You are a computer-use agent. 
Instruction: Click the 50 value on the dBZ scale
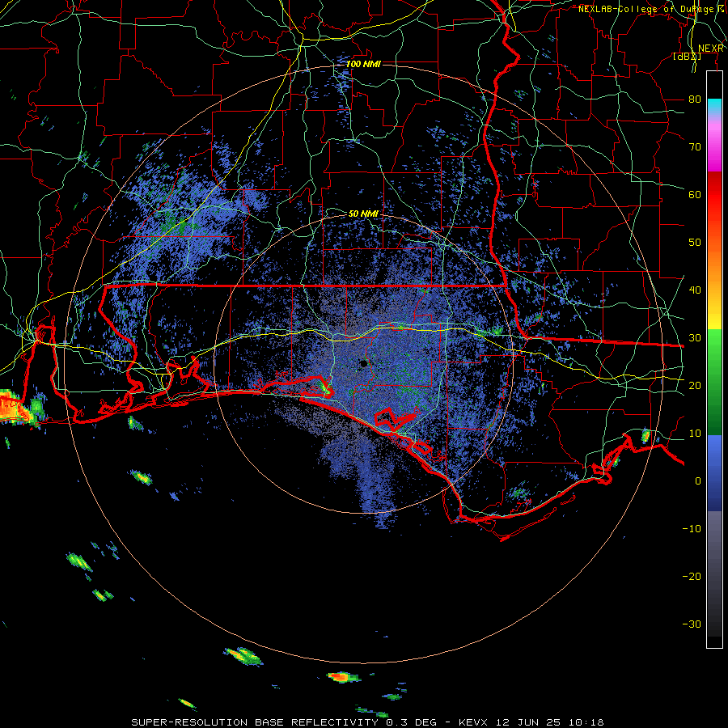pos(695,243)
